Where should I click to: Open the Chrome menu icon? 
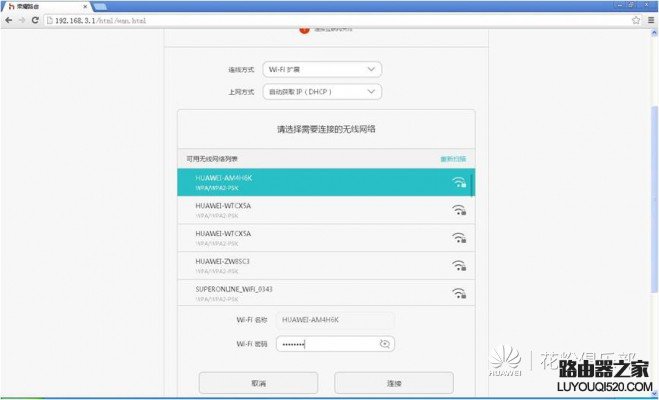click(651, 20)
